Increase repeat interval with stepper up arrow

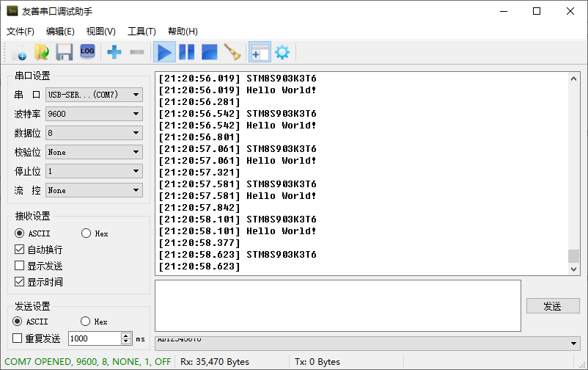[x=126, y=335]
